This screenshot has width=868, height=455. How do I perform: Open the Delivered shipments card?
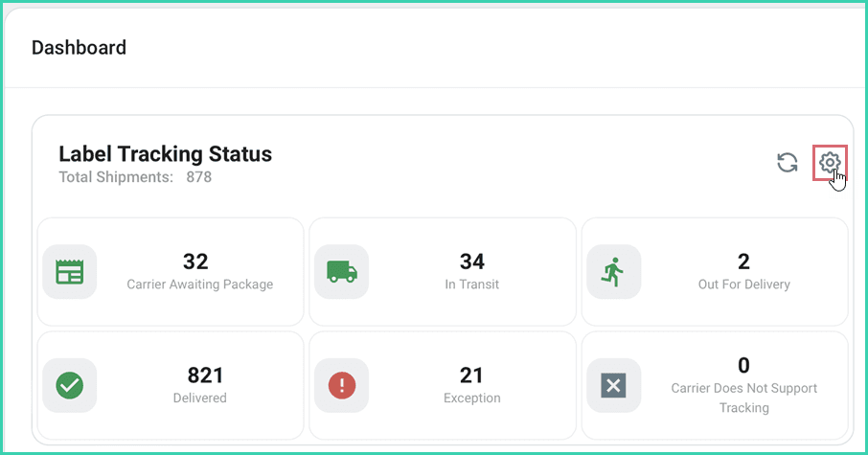tap(171, 385)
